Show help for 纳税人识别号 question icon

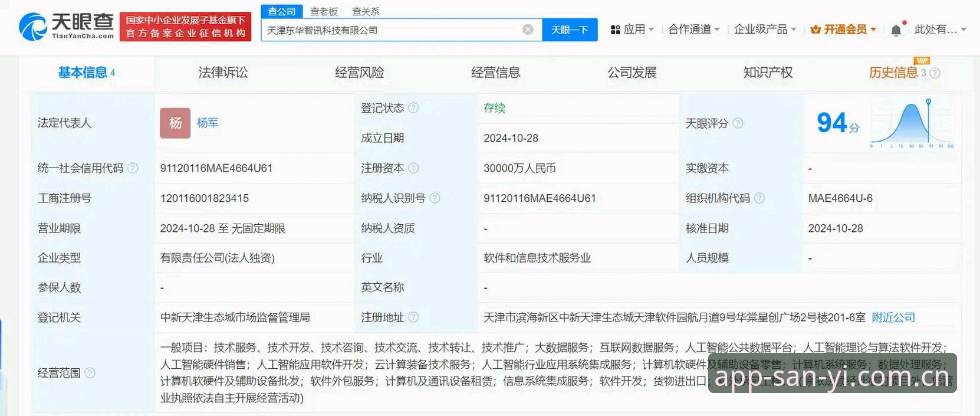435,198
